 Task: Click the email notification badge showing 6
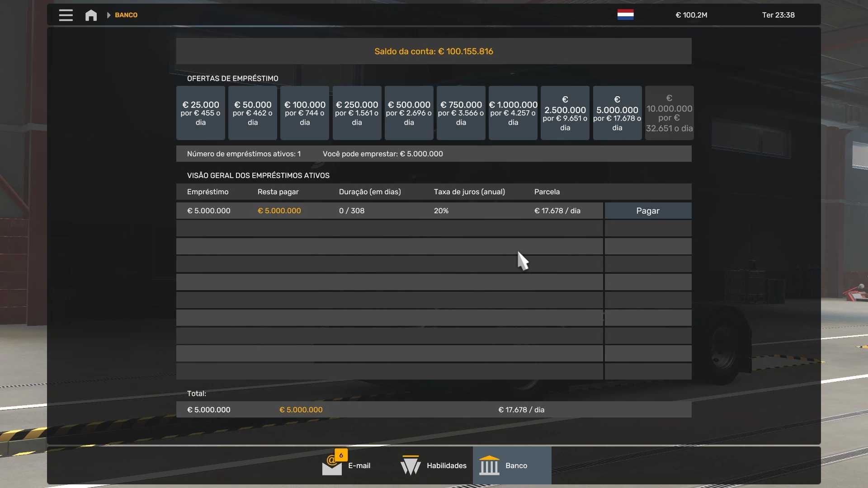tap(341, 455)
